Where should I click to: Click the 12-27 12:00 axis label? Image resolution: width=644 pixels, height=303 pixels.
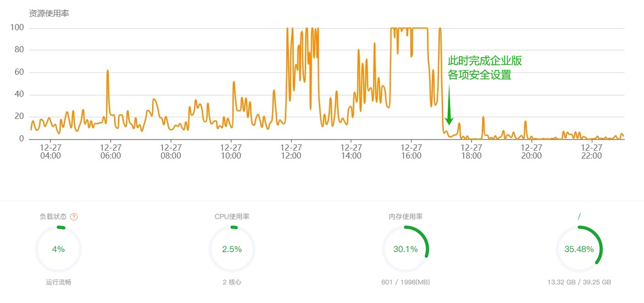click(x=291, y=152)
